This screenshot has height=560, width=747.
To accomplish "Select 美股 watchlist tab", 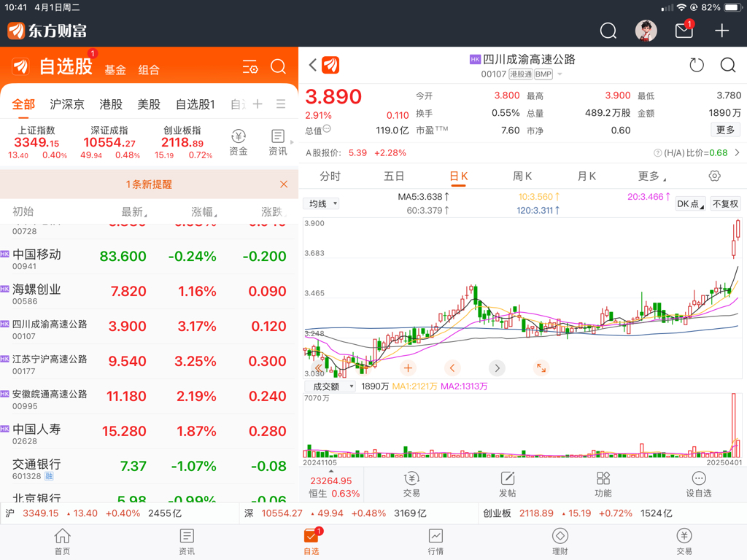I will coord(149,104).
